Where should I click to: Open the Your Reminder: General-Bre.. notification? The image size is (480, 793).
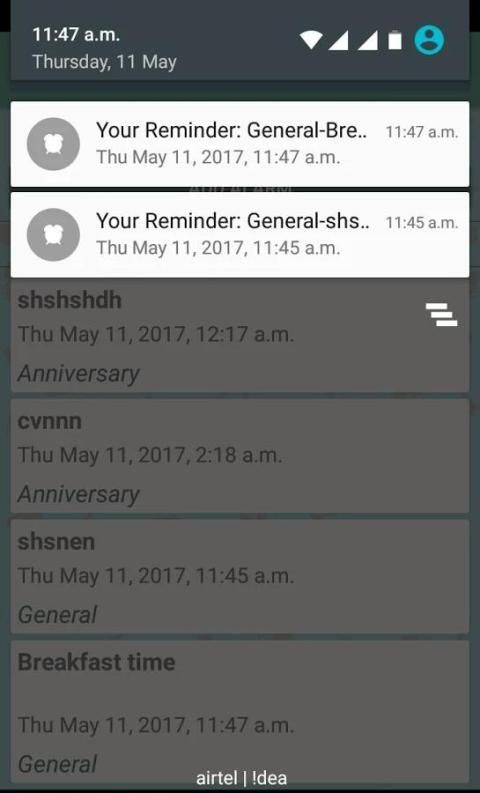point(240,144)
